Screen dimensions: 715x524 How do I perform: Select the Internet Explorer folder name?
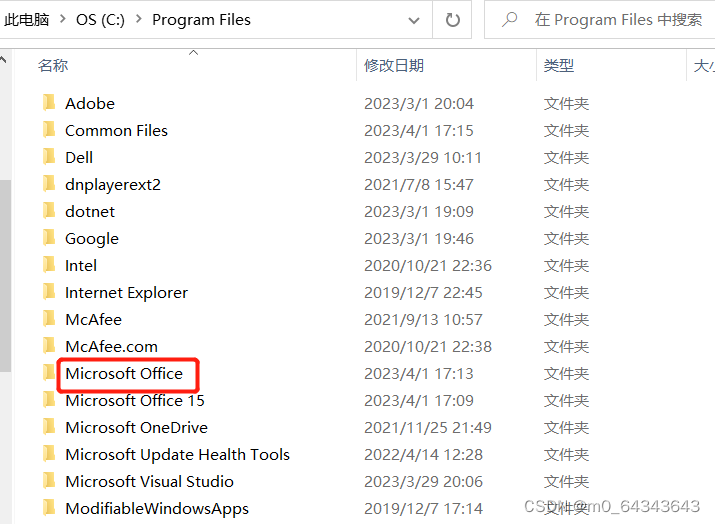[x=126, y=292]
